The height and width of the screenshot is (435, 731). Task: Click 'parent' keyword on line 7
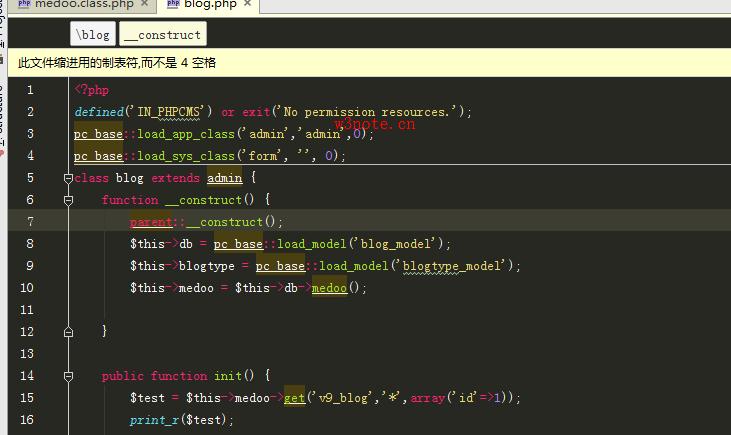point(151,222)
